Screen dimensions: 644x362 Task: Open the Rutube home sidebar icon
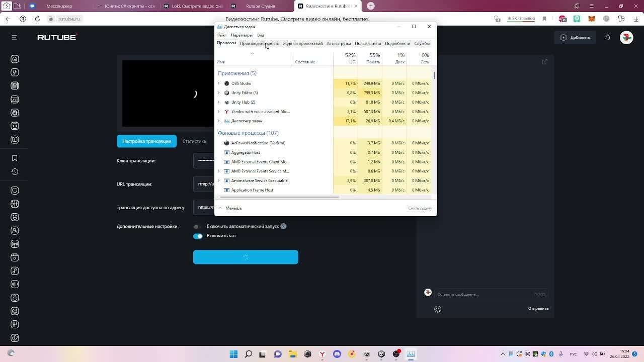click(x=15, y=59)
